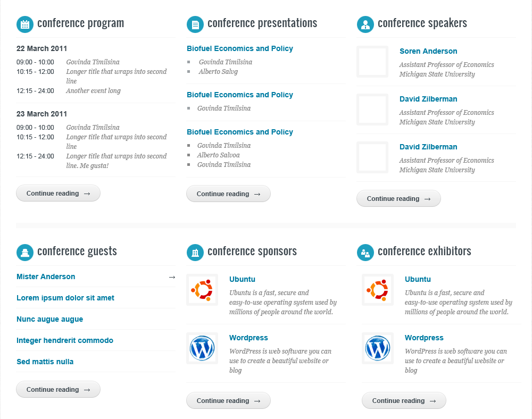Click the conference presentations document icon
The width and height of the screenshot is (532, 419).
click(195, 24)
